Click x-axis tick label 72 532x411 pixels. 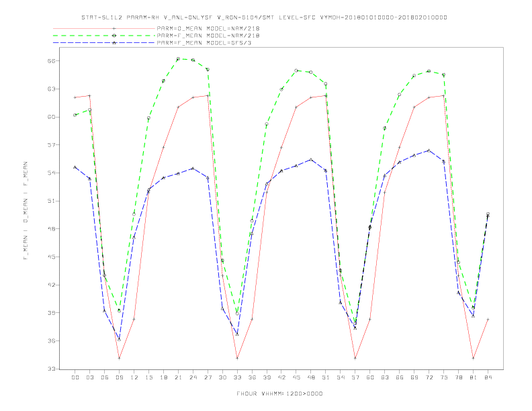click(x=429, y=377)
